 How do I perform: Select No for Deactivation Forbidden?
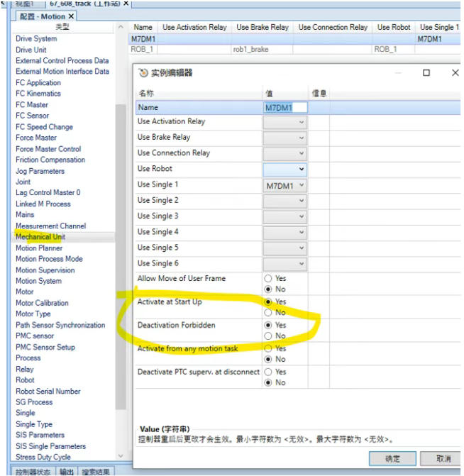coord(268,336)
